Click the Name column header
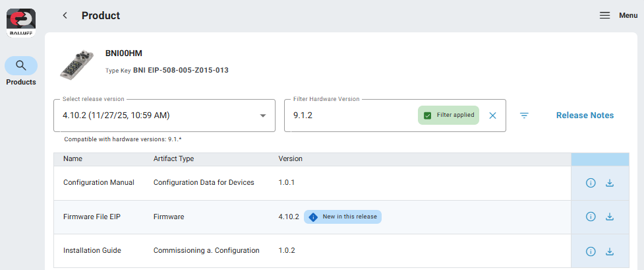The image size is (644, 270). [x=73, y=159]
